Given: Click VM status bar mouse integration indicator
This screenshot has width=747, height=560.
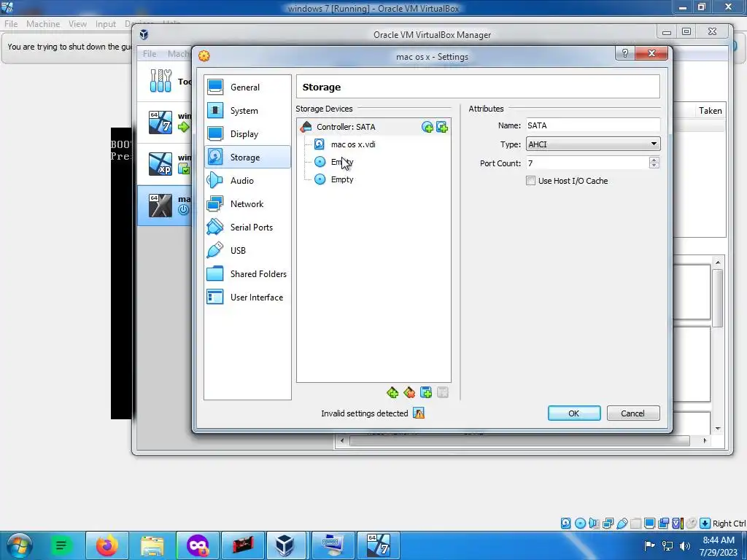Looking at the screenshot, I should point(692,524).
